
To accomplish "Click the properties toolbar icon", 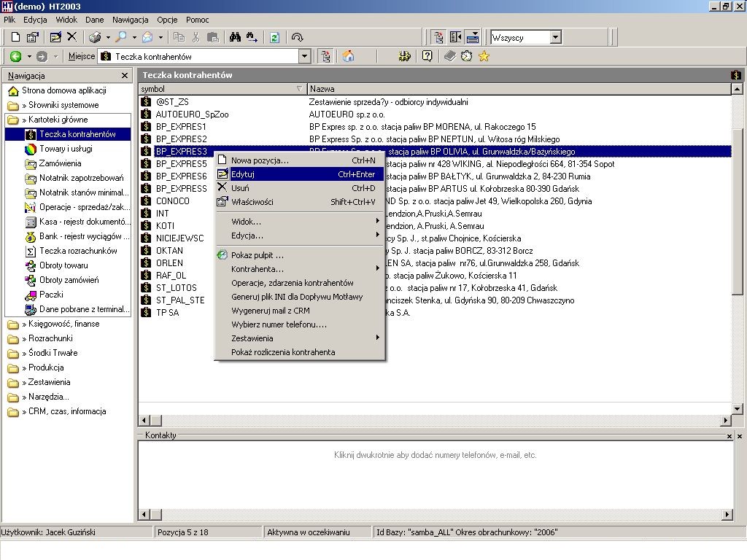I will pos(32,37).
